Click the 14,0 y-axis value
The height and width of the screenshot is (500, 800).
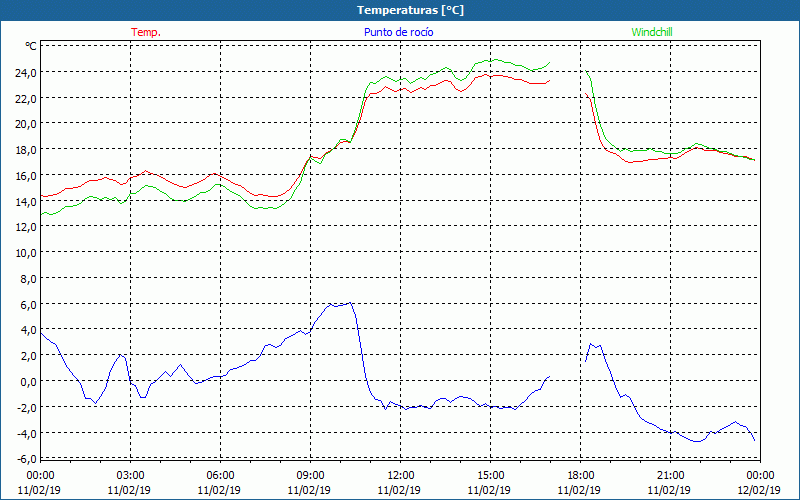26,202
